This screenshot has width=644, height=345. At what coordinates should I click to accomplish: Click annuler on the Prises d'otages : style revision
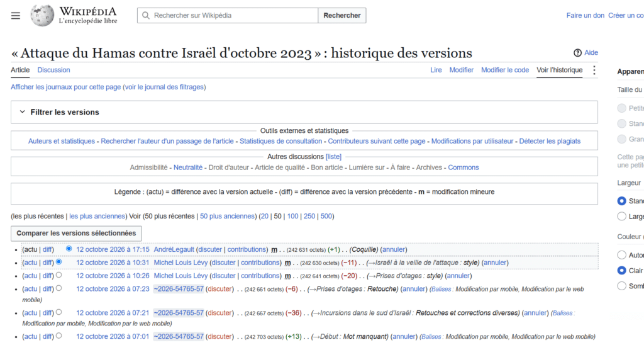point(458,276)
